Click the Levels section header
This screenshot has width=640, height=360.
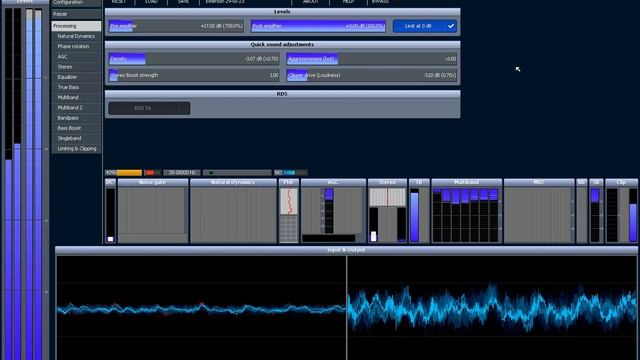282,12
